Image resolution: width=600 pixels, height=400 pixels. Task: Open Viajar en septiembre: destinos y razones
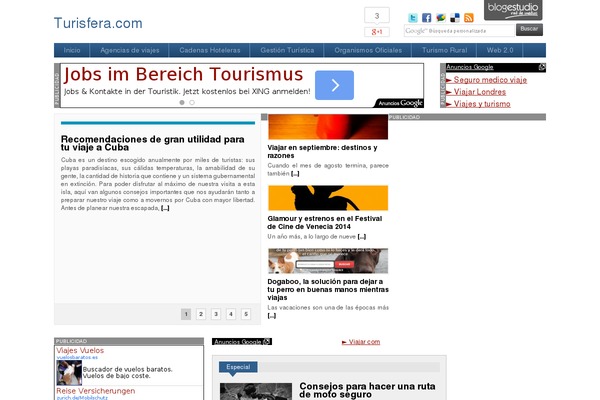click(x=322, y=152)
